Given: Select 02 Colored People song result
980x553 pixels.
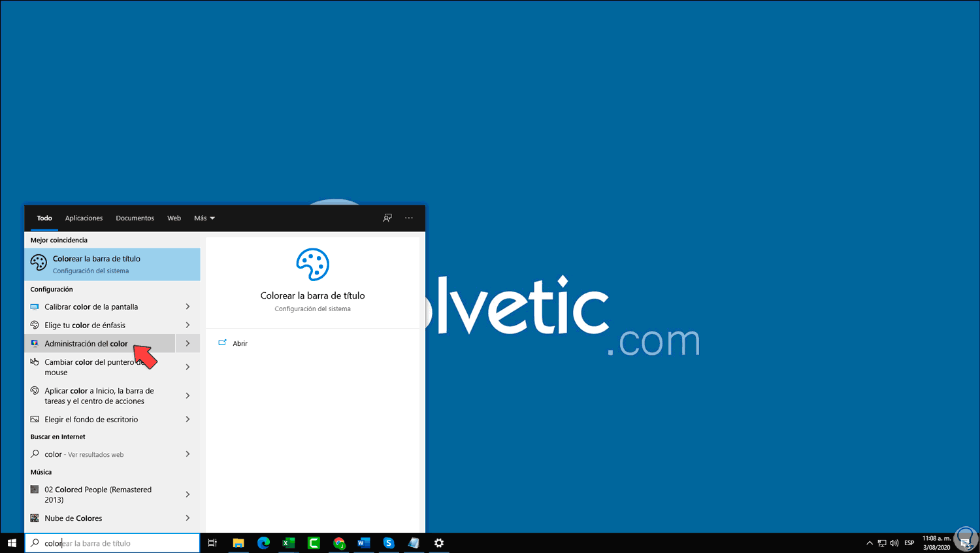Looking at the screenshot, I should point(98,494).
